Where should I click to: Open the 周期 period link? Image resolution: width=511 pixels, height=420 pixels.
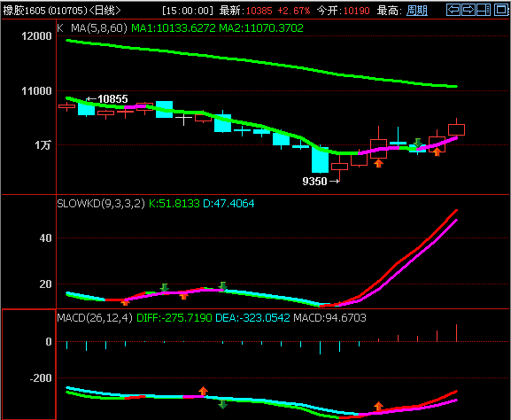pyautogui.click(x=417, y=11)
